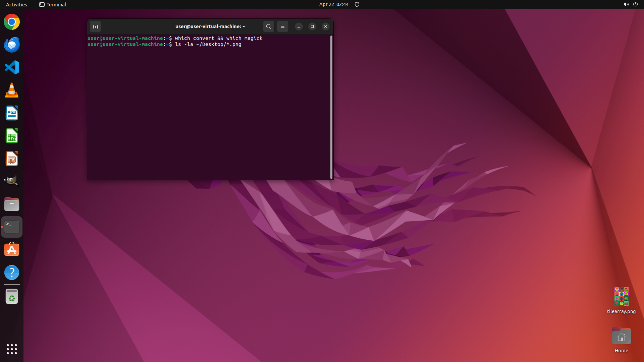Open the Trash folder
This screenshot has height=362, width=644.
coord(12,297)
